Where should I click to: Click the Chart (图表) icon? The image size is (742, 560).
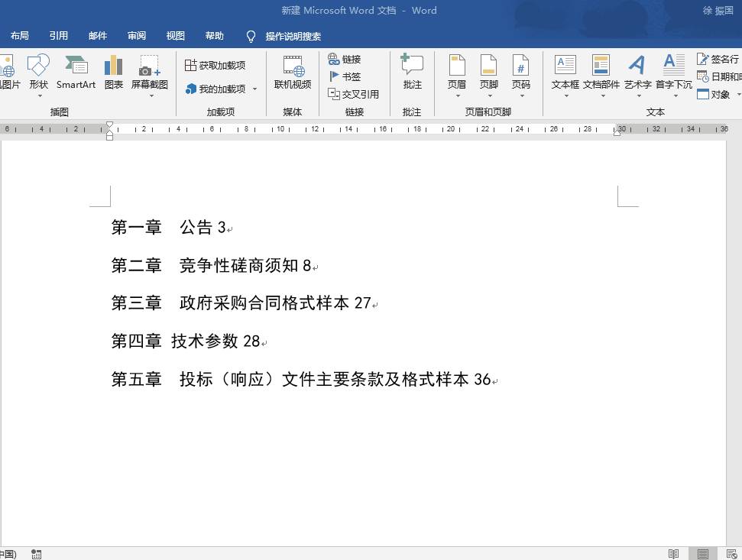(114, 72)
